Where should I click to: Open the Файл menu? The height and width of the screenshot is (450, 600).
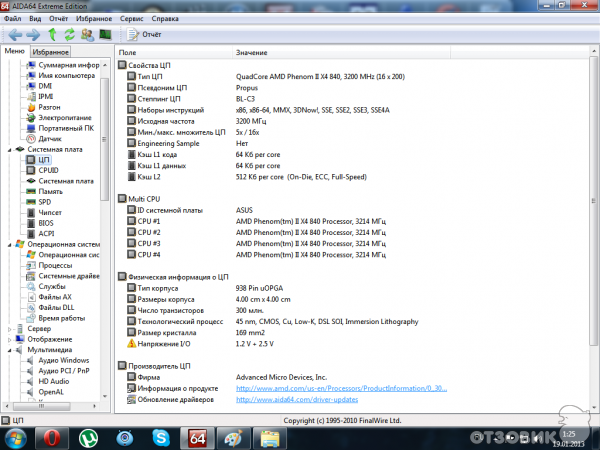coord(13,18)
